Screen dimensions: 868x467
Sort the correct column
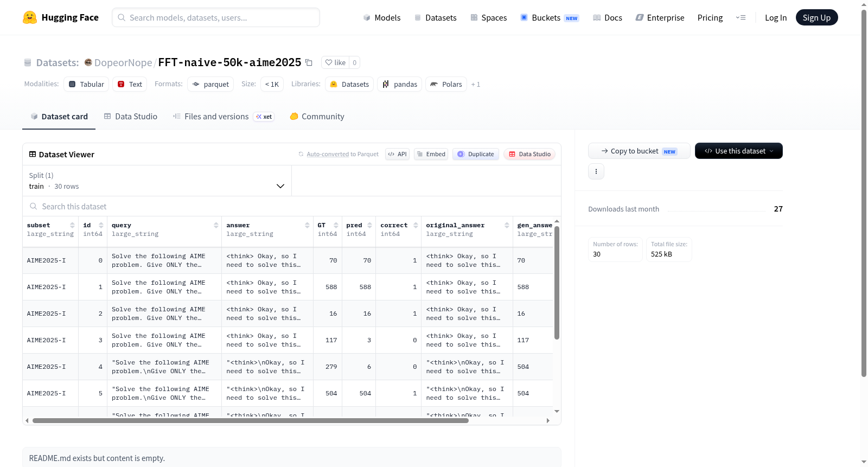[416, 225]
